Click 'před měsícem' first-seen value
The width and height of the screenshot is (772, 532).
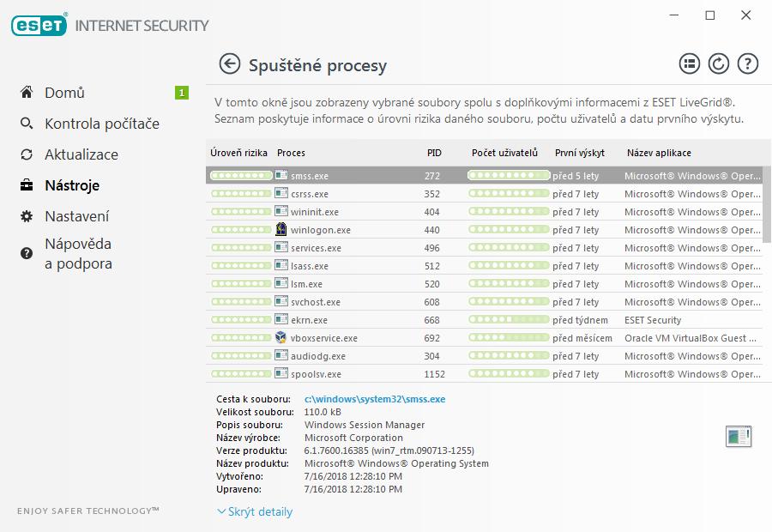coord(582,338)
